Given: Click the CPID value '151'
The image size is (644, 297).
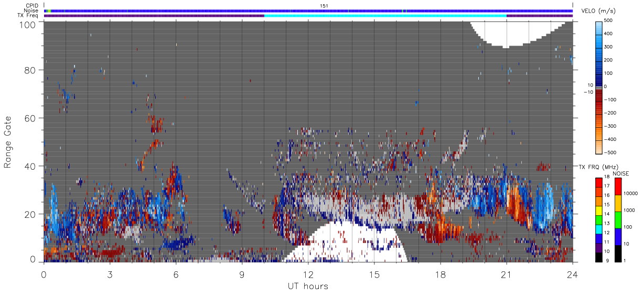Looking at the screenshot, I should tap(324, 6).
